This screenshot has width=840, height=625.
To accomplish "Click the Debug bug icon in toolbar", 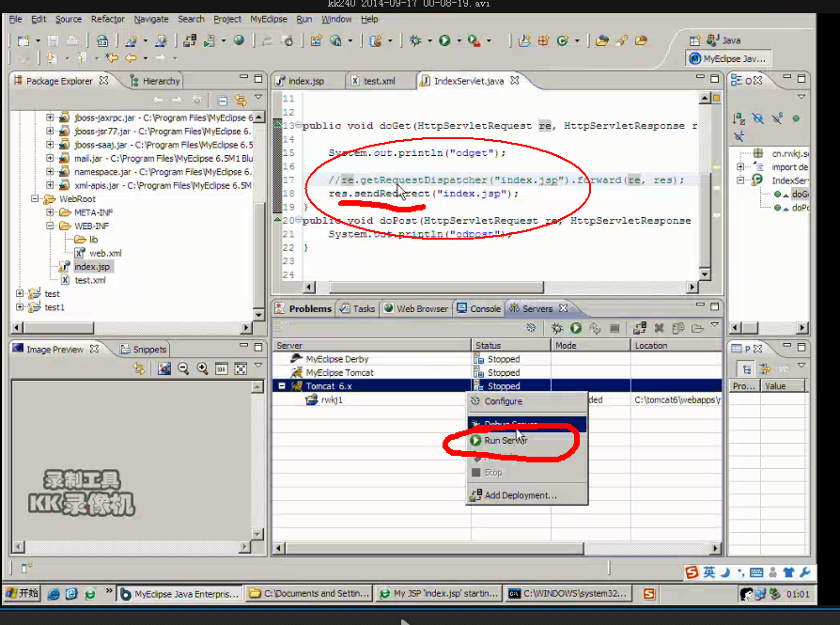I will pyautogui.click(x=415, y=40).
